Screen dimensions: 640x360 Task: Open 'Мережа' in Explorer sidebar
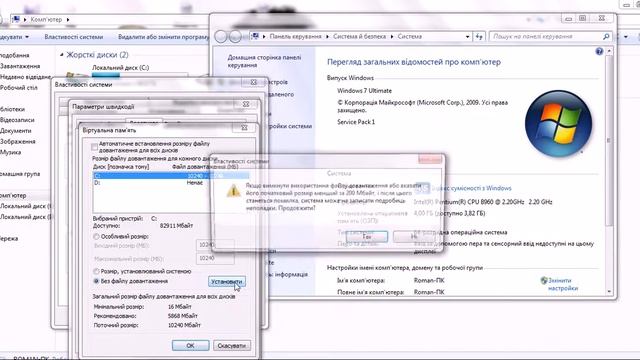pos(9,238)
